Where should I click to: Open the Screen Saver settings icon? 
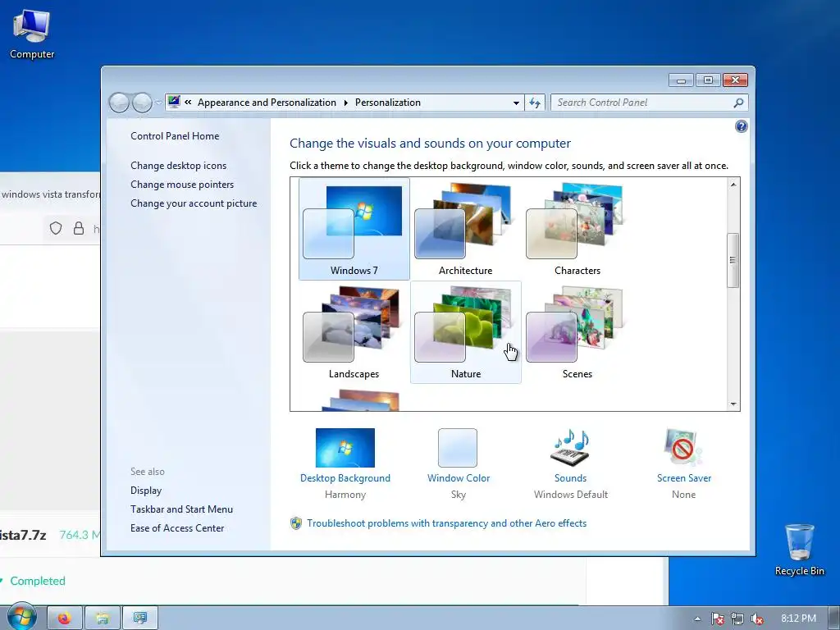pos(683,448)
